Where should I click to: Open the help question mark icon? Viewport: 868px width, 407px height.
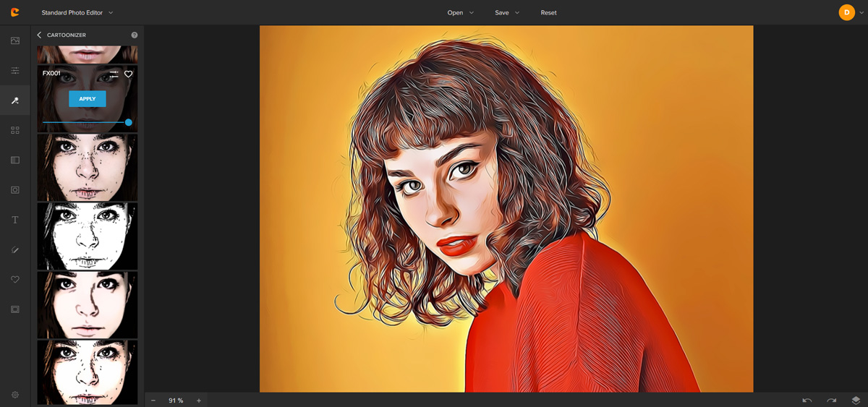(x=135, y=35)
